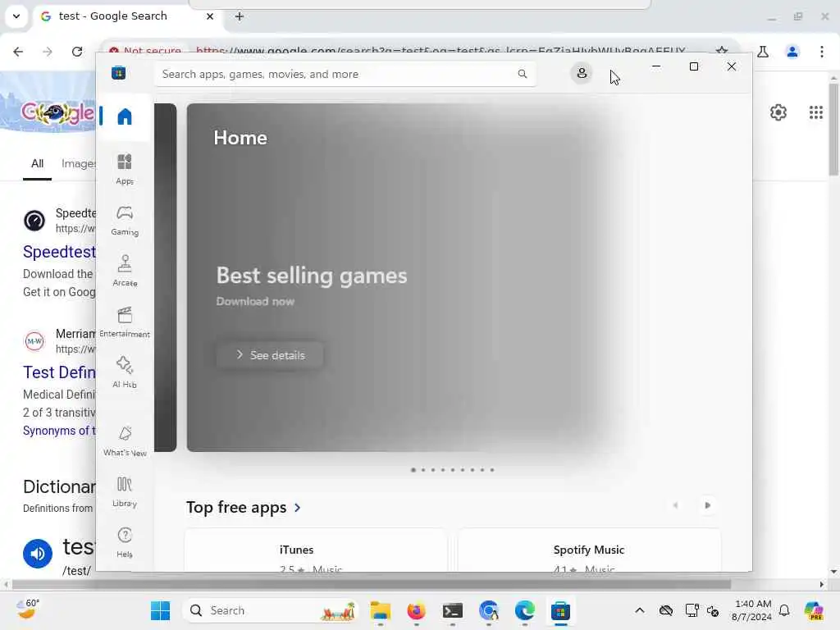Click the Store search magnifier icon
The width and height of the screenshot is (840, 630).
(x=523, y=74)
